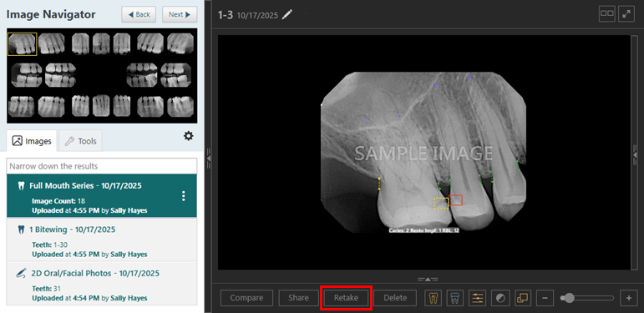Click the '1-3' image title
Image resolution: width=644 pixels, height=313 pixels.
pos(225,15)
